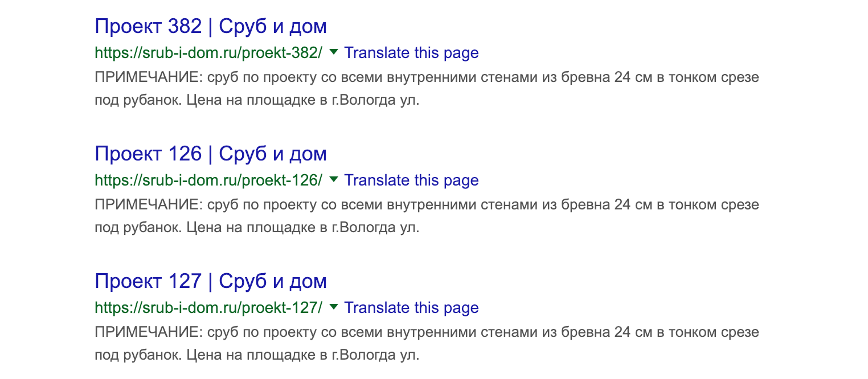Click the ПРИМЕЧАНИЕ snippet line under Проект 126
This screenshot has width=868, height=379.
pos(427,205)
